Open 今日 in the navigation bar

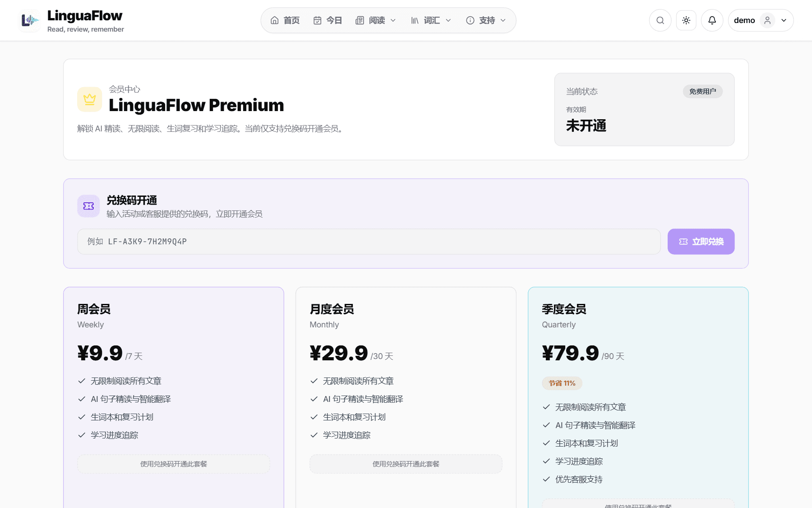328,20
